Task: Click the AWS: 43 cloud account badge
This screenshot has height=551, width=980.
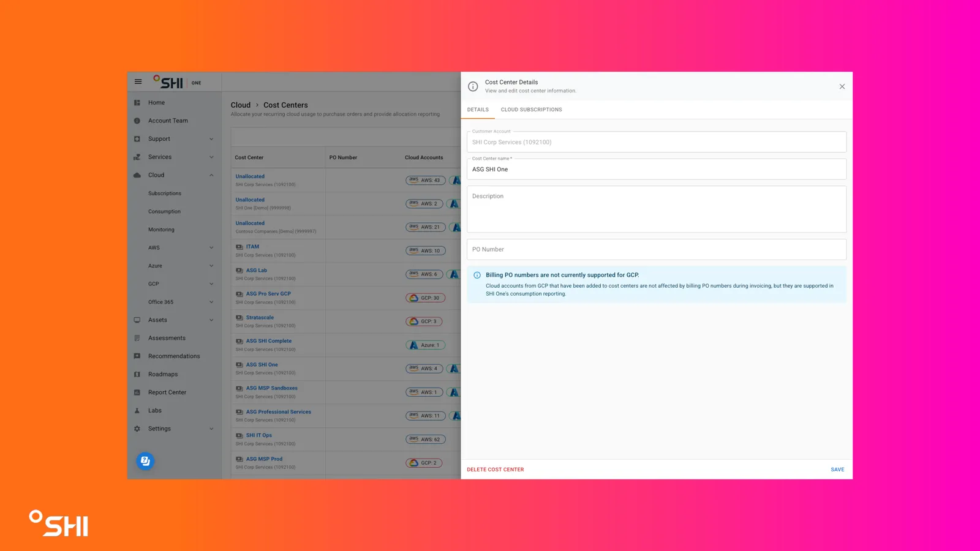Action: [x=425, y=180]
